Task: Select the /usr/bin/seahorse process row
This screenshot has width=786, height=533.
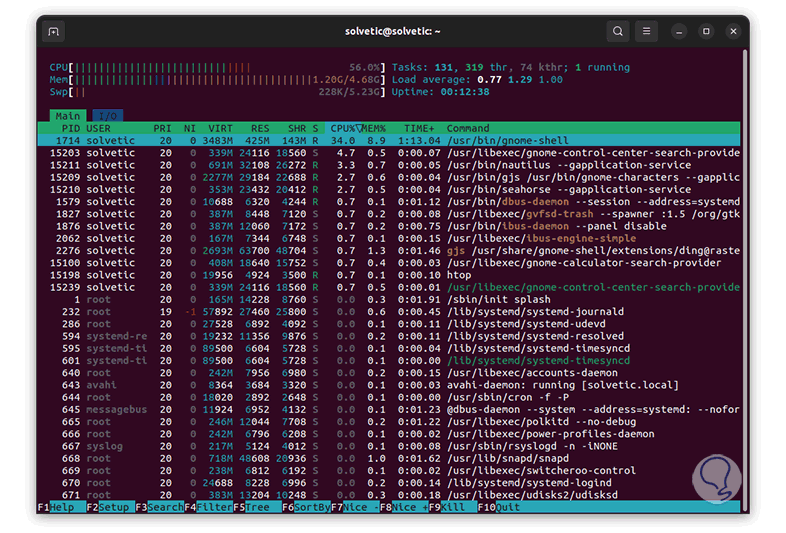Action: click(389, 190)
